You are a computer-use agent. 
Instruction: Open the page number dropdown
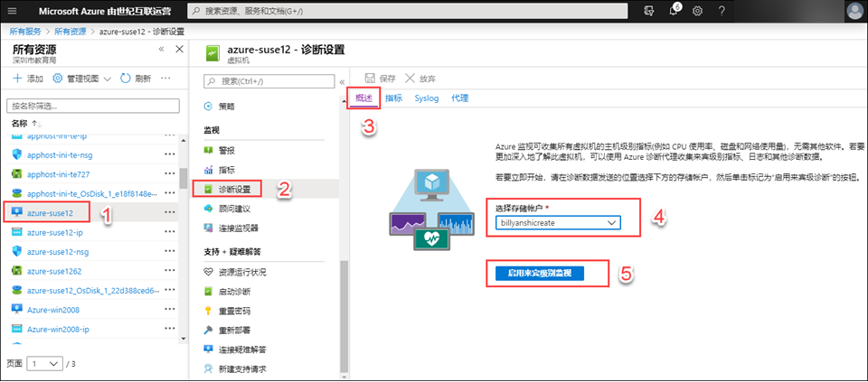(44, 364)
